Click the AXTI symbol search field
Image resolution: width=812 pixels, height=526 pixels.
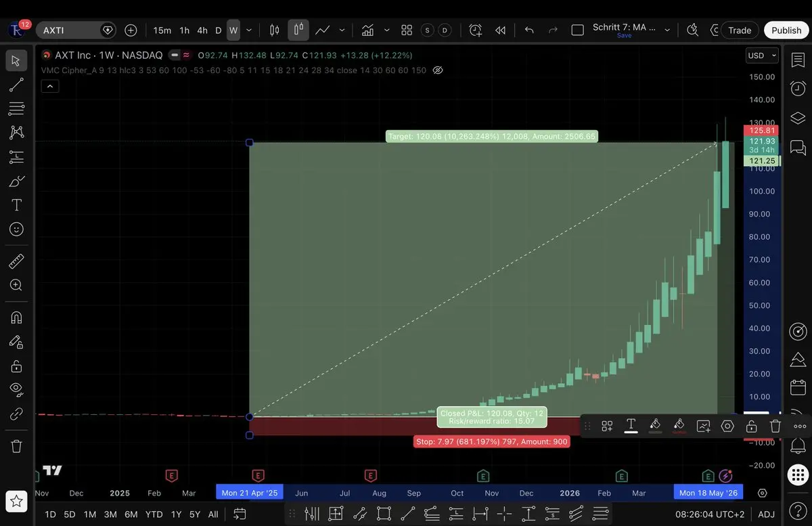point(76,30)
